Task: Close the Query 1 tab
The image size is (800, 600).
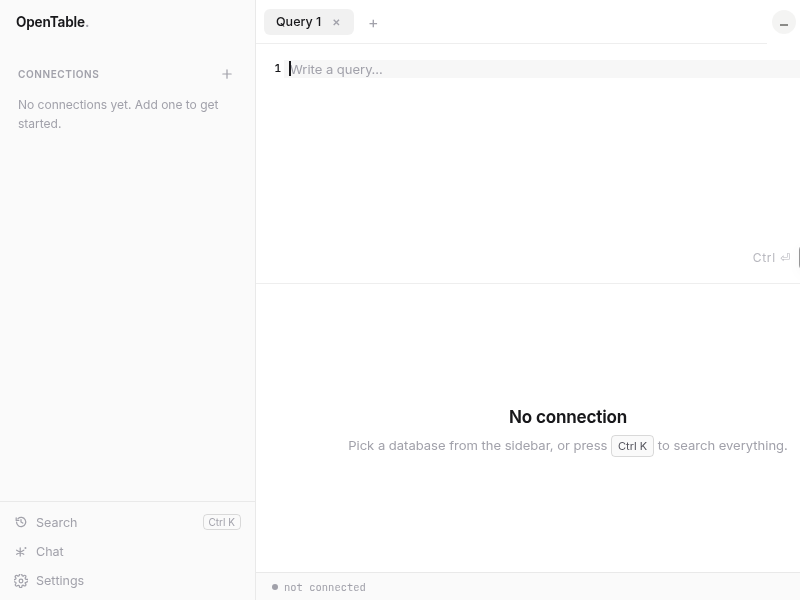Action: click(336, 22)
